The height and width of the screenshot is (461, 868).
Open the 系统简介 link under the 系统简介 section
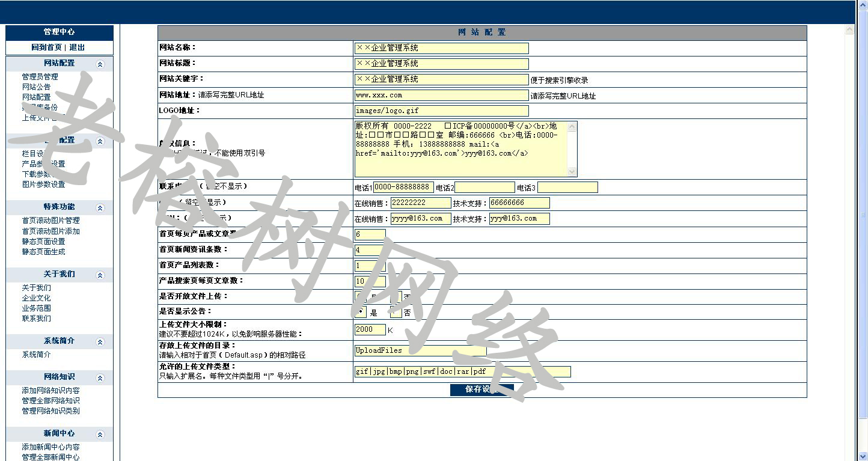coord(36,355)
